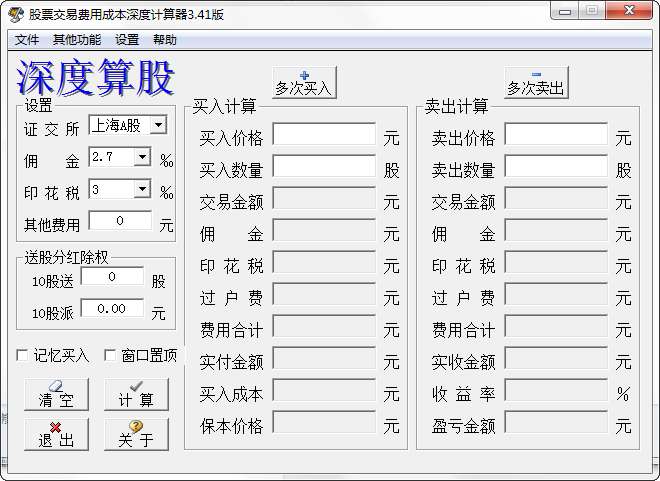Click the buy-side 费用合计 result field

[x=324, y=326]
